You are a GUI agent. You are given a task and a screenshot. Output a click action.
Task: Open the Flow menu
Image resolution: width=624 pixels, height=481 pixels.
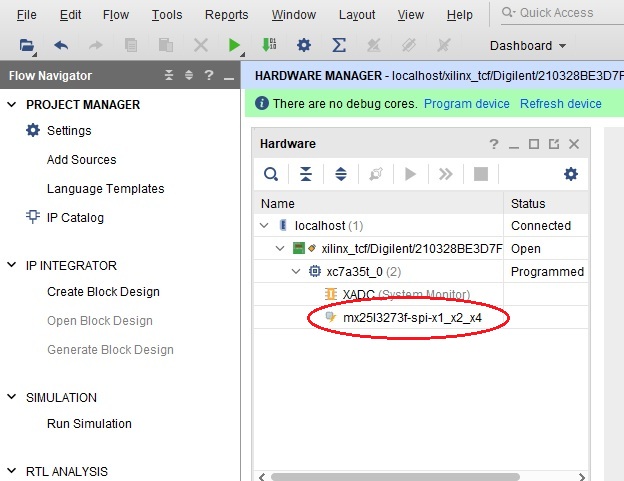(x=116, y=15)
